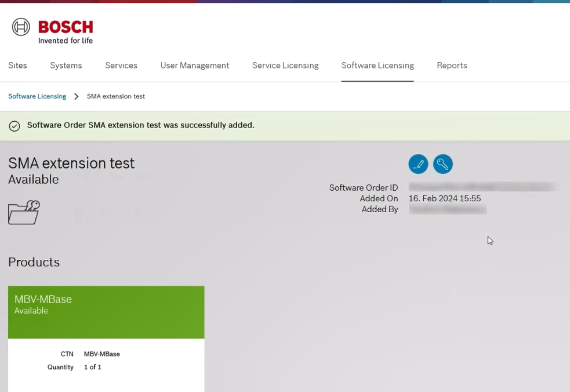Click the breadcrumb chevron arrow separator

click(76, 96)
